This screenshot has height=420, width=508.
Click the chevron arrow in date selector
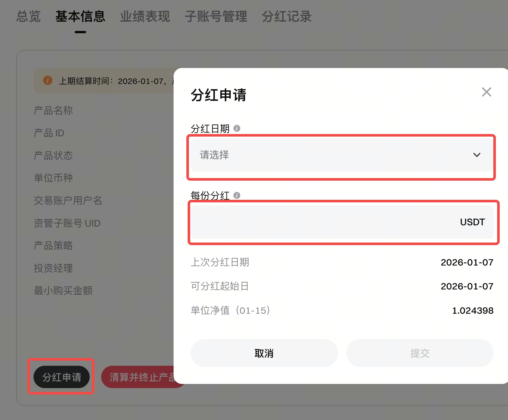pyautogui.click(x=477, y=155)
